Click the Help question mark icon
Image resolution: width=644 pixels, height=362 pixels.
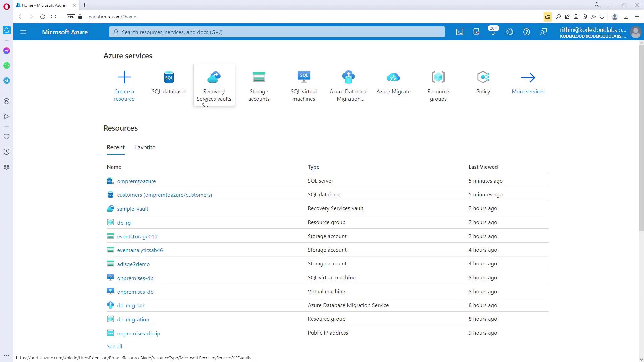pyautogui.click(x=526, y=32)
